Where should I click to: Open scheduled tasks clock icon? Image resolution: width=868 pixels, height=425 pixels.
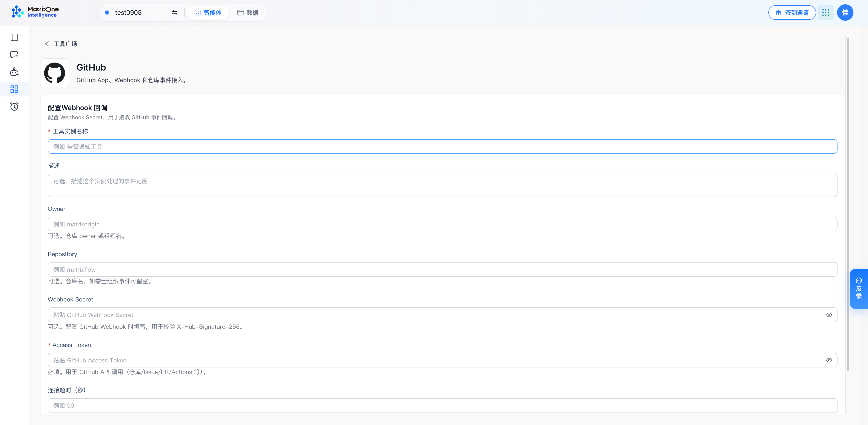point(14,106)
